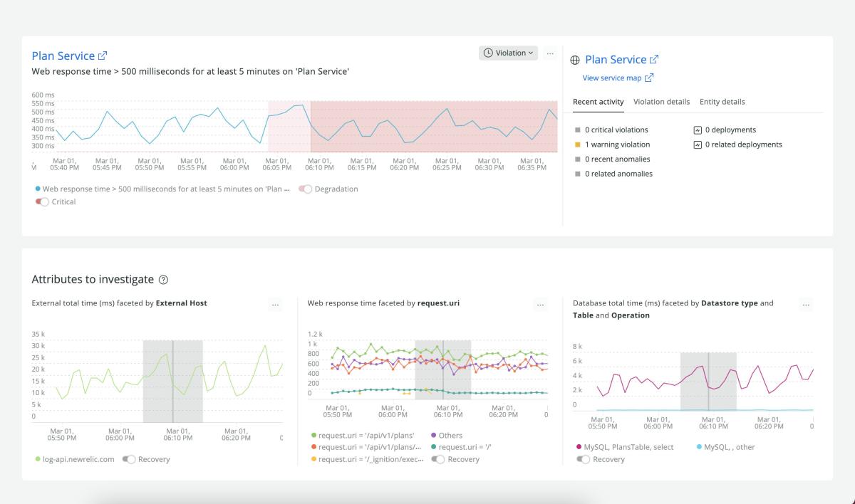Click the 0 related deployments icon
The image size is (855, 504).
(697, 145)
